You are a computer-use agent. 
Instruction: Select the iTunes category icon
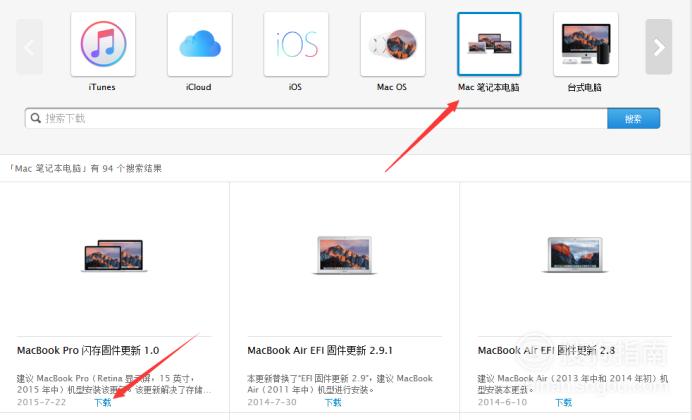point(103,44)
